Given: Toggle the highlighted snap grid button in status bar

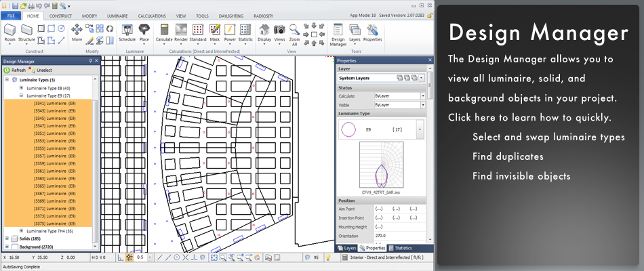Looking at the screenshot, I should pyautogui.click(x=129, y=257).
